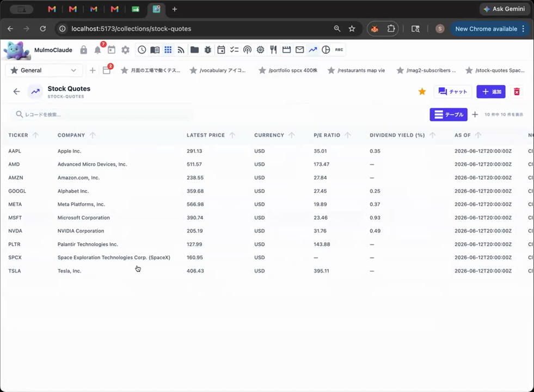Sort by AS OF column arrow
534x392 pixels.
click(x=478, y=135)
